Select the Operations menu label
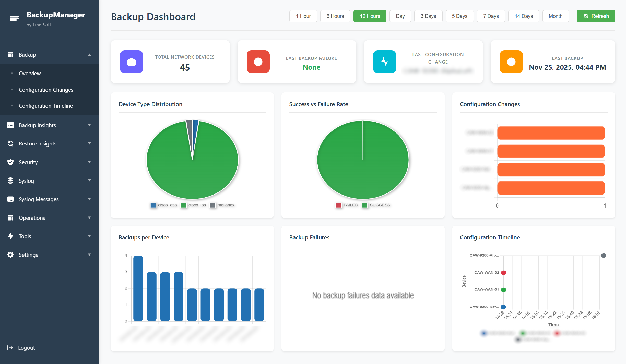The height and width of the screenshot is (364, 626). click(32, 218)
